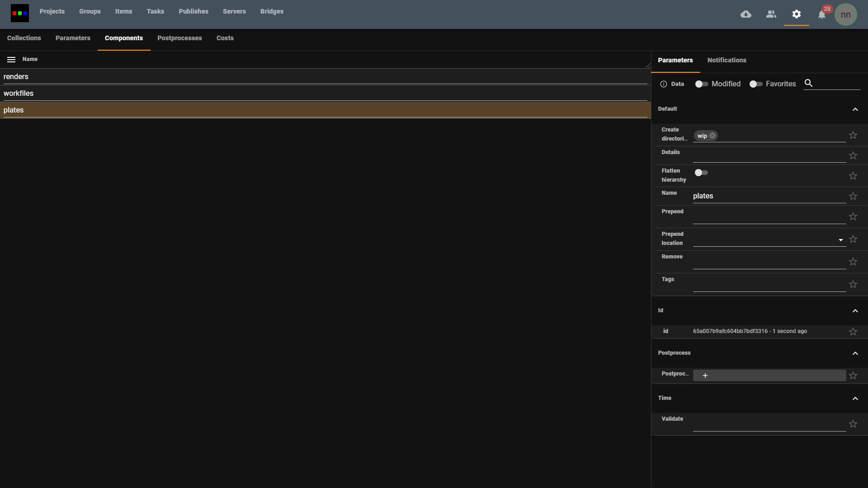Collapse the Default section
The height and width of the screenshot is (488, 868).
(855, 109)
